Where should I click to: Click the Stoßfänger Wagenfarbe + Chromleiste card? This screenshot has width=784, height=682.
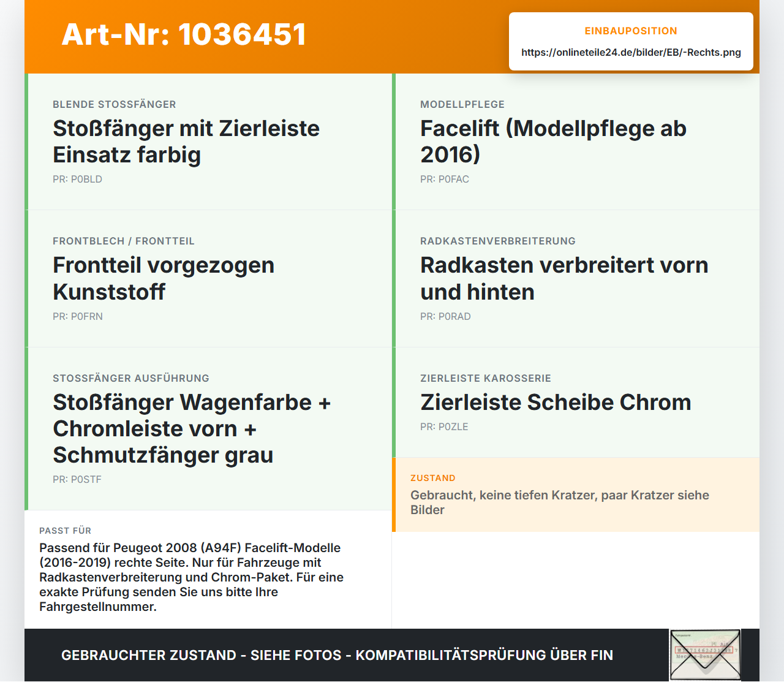208,429
